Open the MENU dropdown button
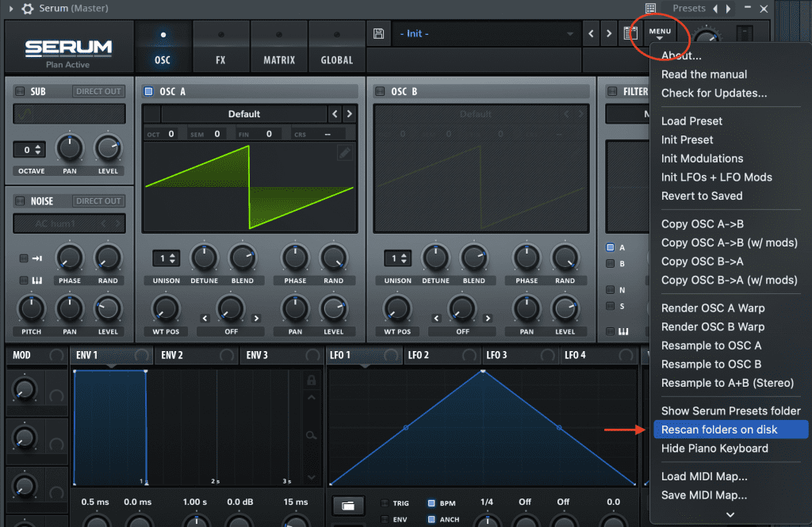The width and height of the screenshot is (812, 527). [x=660, y=33]
